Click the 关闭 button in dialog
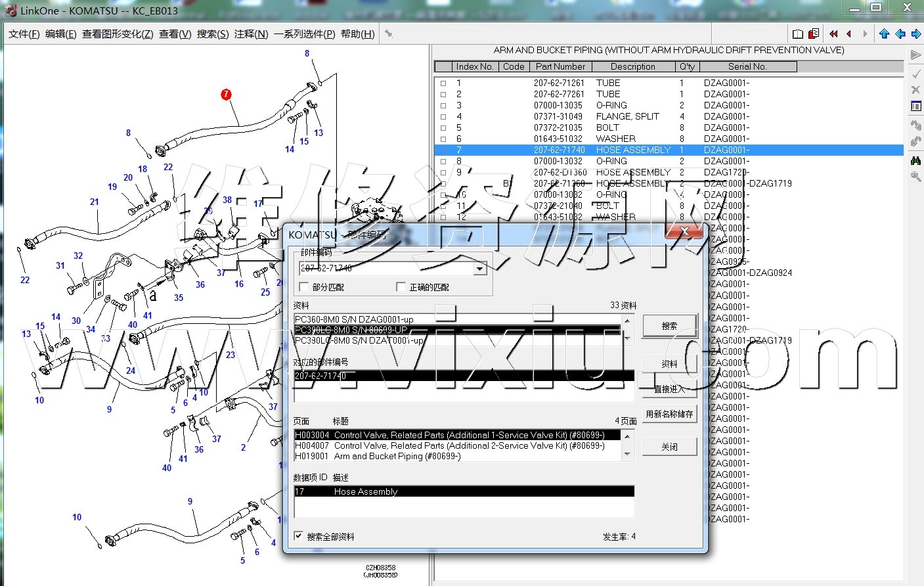 click(x=669, y=447)
